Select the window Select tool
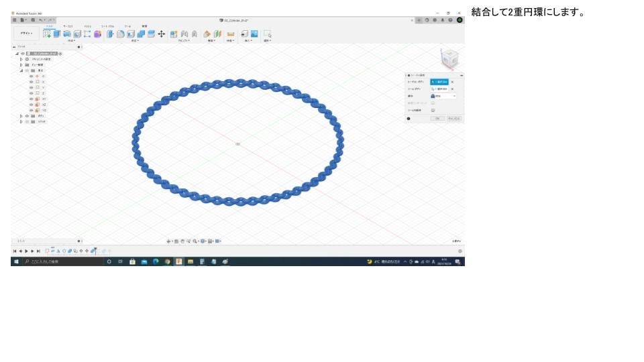Screen dimensions: 644x362 coord(267,34)
